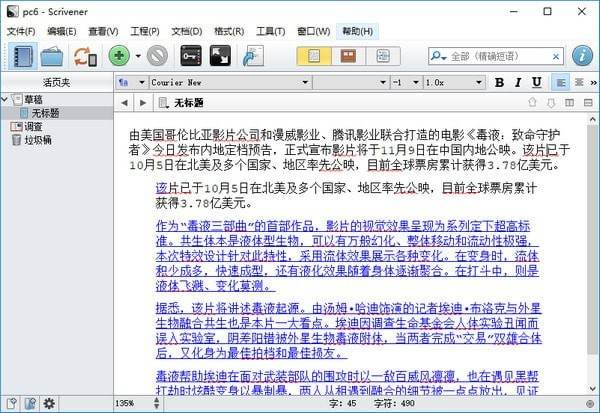Click the settings gear in binder footer
Viewport: 600px width, 413px height.
(x=49, y=403)
